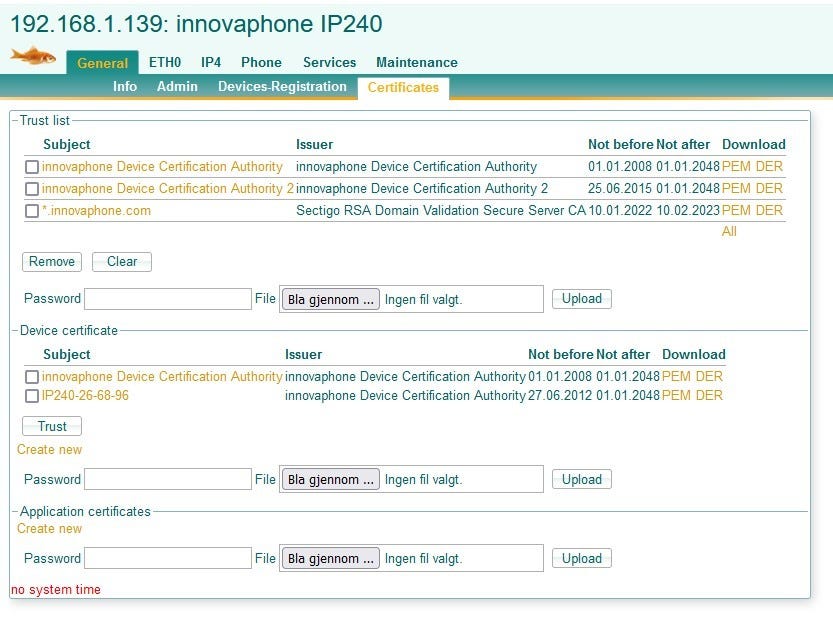This screenshot has width=833, height=626.
Task: Check the Certification Authority 2 checkbox
Action: pos(32,189)
